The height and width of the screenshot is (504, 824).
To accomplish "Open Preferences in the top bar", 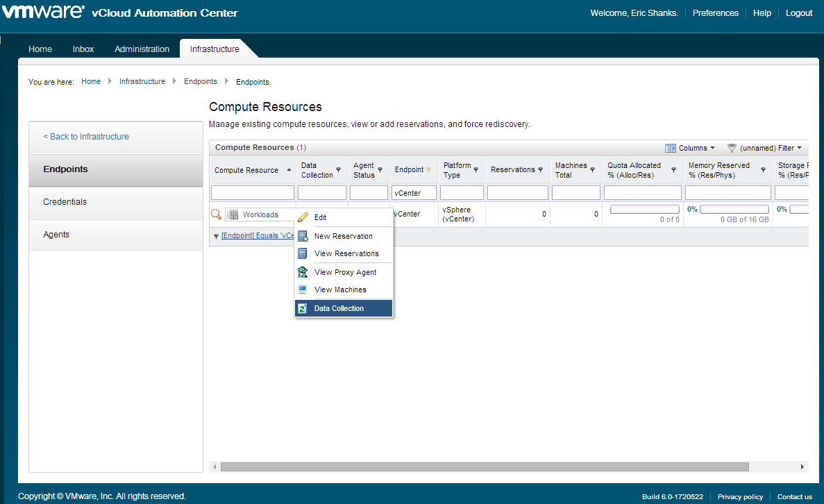I will (x=715, y=13).
